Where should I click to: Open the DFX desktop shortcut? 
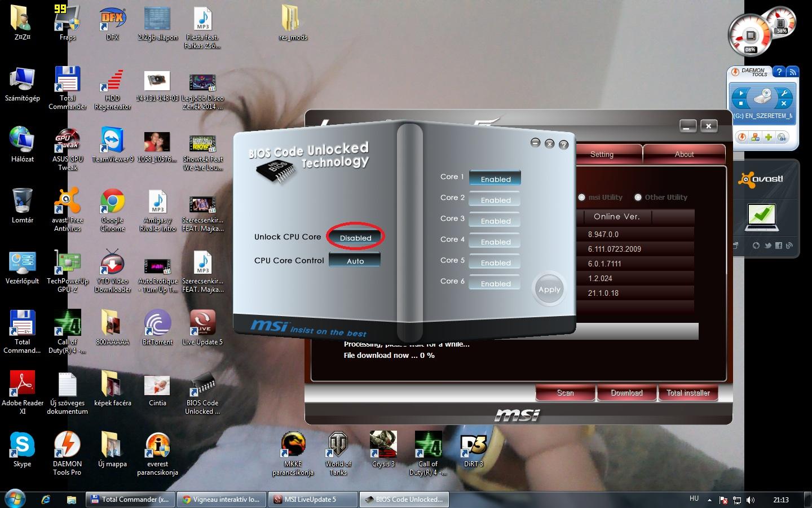pyautogui.click(x=112, y=23)
